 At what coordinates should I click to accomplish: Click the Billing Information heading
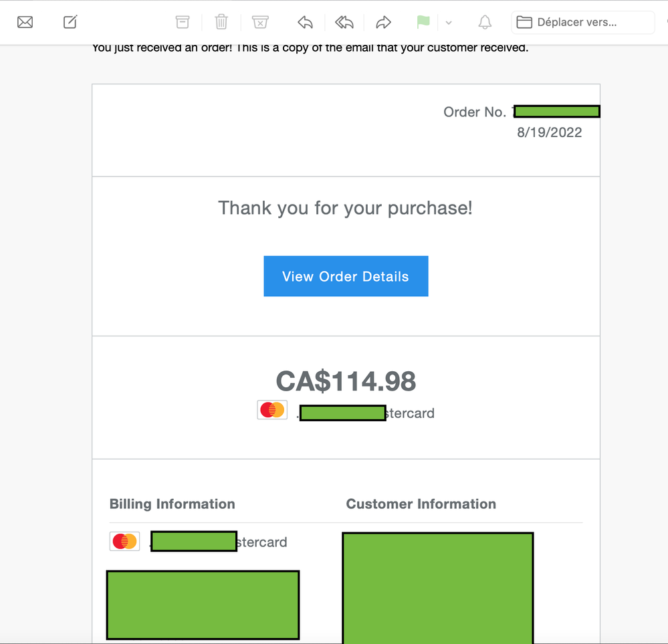[x=172, y=504]
